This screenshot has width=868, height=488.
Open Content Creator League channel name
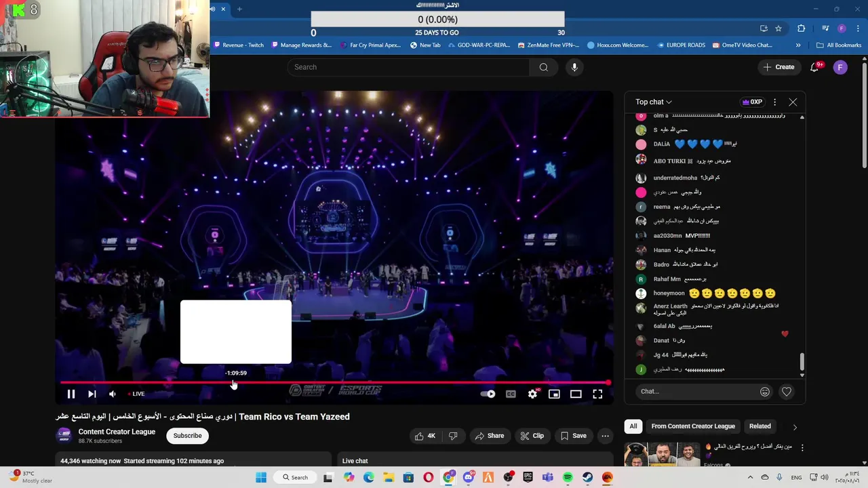tap(117, 432)
